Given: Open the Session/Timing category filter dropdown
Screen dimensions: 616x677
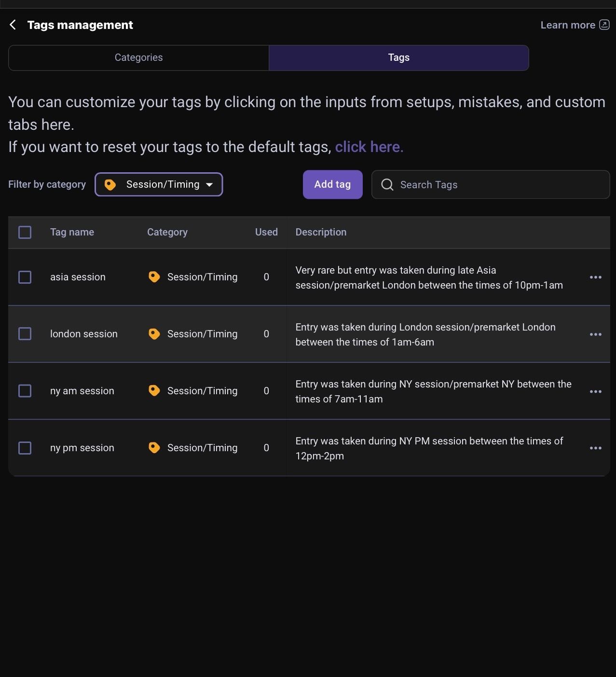Looking at the screenshot, I should click(159, 184).
